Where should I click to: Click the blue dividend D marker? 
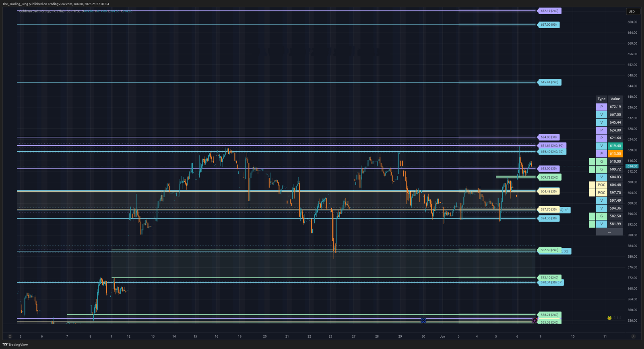click(x=423, y=320)
